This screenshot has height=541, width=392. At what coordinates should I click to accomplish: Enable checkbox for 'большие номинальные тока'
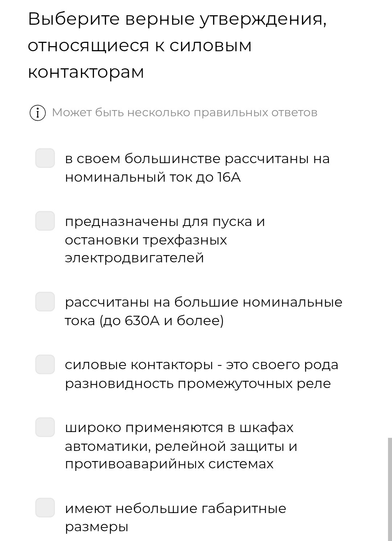[x=45, y=302]
